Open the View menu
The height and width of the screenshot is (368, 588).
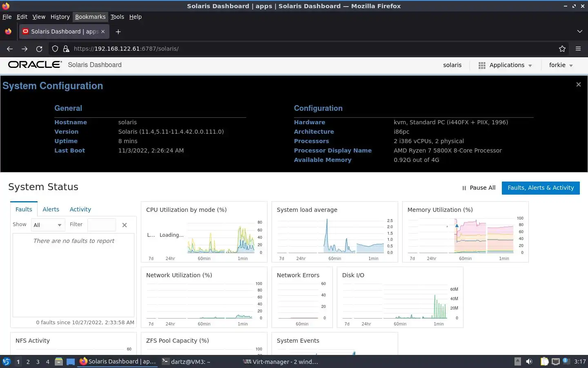[x=39, y=17]
